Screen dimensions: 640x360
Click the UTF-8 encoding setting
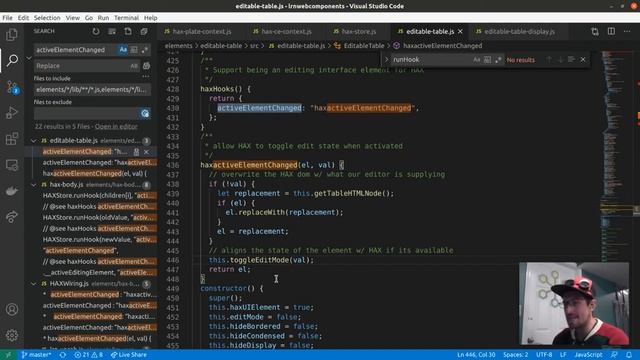pyautogui.click(x=544, y=355)
